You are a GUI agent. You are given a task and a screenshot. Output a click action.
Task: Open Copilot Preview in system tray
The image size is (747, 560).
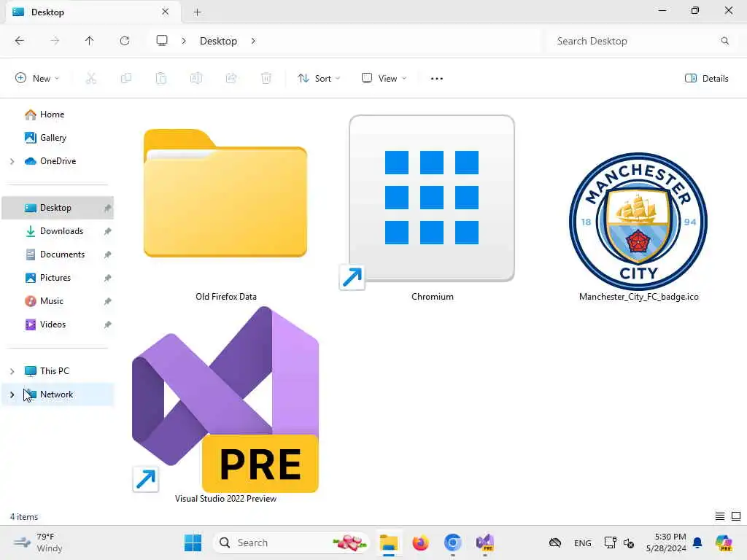point(724,542)
